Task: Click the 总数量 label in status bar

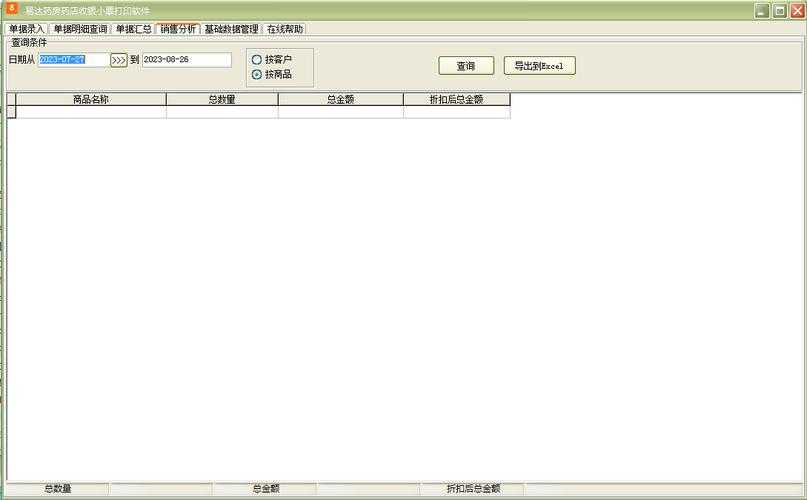Action: (x=58, y=489)
